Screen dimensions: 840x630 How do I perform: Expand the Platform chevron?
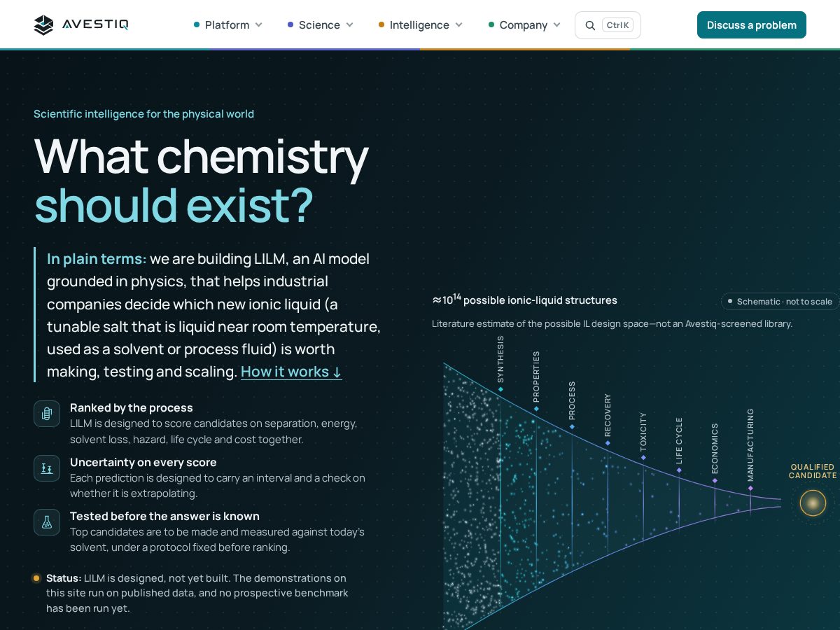click(x=258, y=25)
